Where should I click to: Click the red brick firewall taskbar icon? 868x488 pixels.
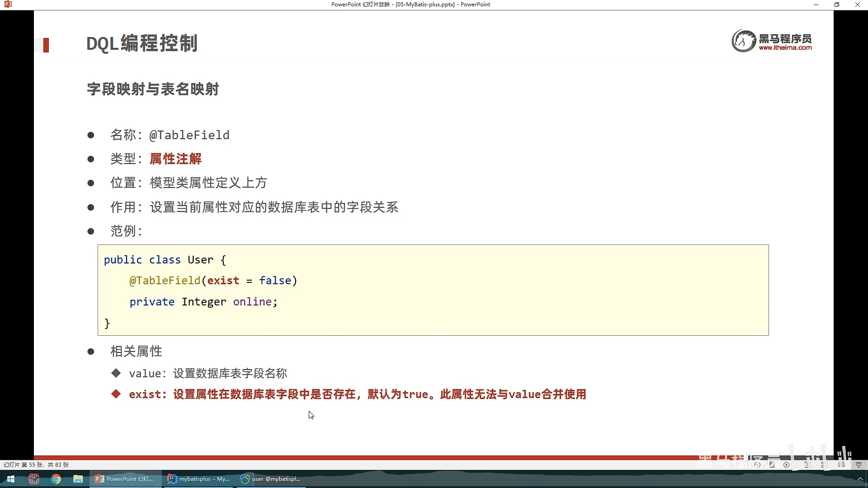[x=34, y=479]
